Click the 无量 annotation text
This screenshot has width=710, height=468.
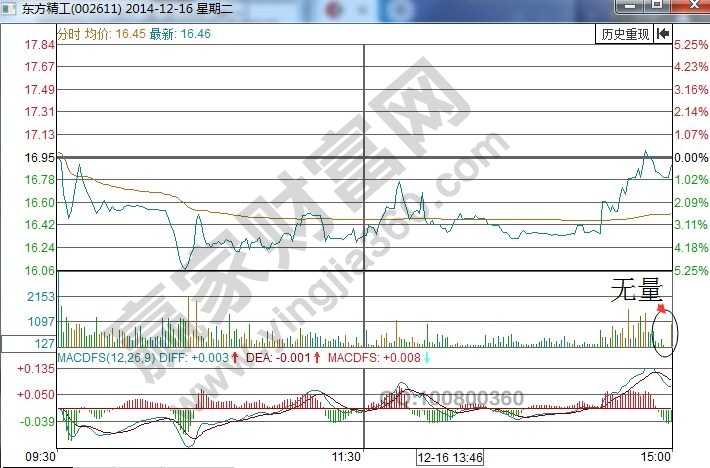click(x=637, y=291)
